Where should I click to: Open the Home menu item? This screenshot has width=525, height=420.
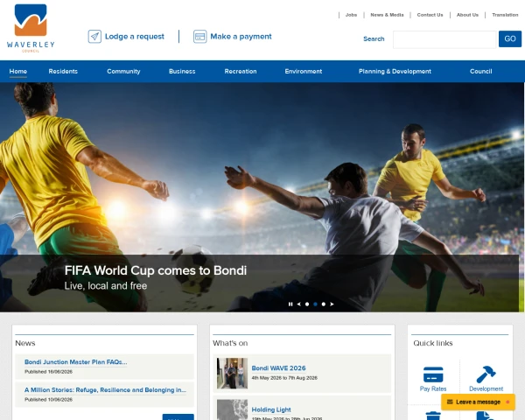pyautogui.click(x=18, y=72)
